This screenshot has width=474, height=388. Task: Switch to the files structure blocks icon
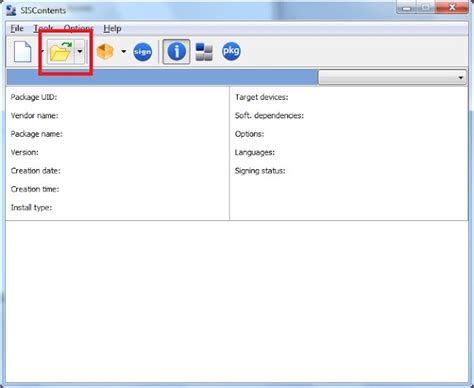[204, 52]
